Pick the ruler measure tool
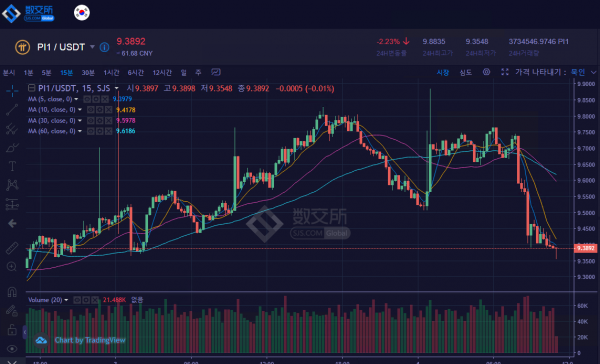 (x=12, y=248)
